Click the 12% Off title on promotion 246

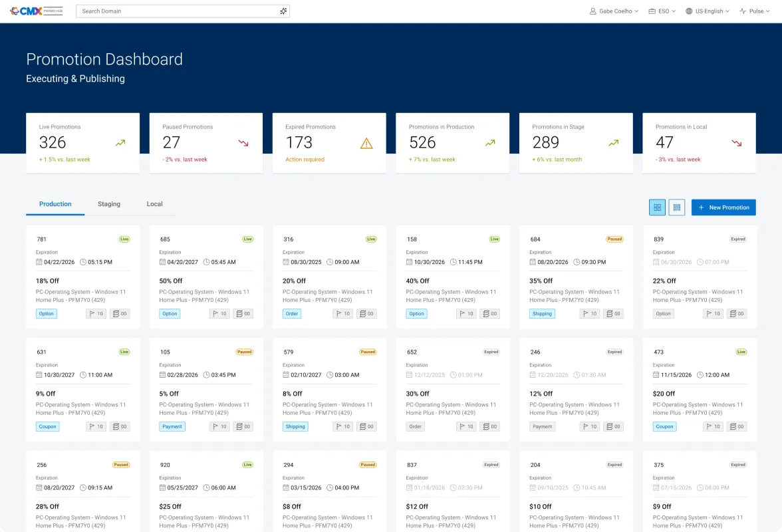click(x=541, y=394)
